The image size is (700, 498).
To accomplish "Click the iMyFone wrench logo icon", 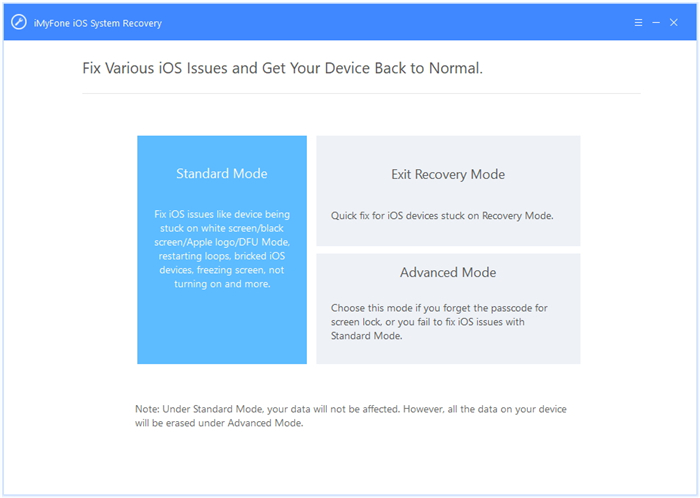I will tap(19, 22).
